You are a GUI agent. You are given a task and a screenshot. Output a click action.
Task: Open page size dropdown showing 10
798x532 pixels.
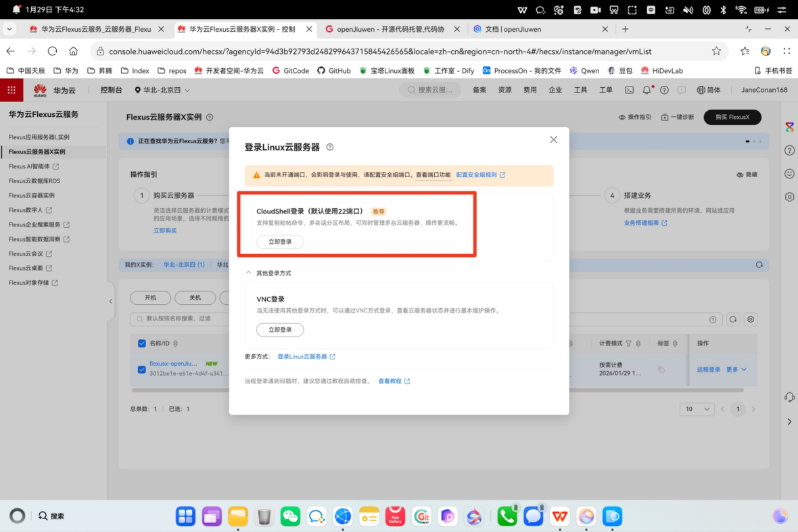[x=697, y=409]
